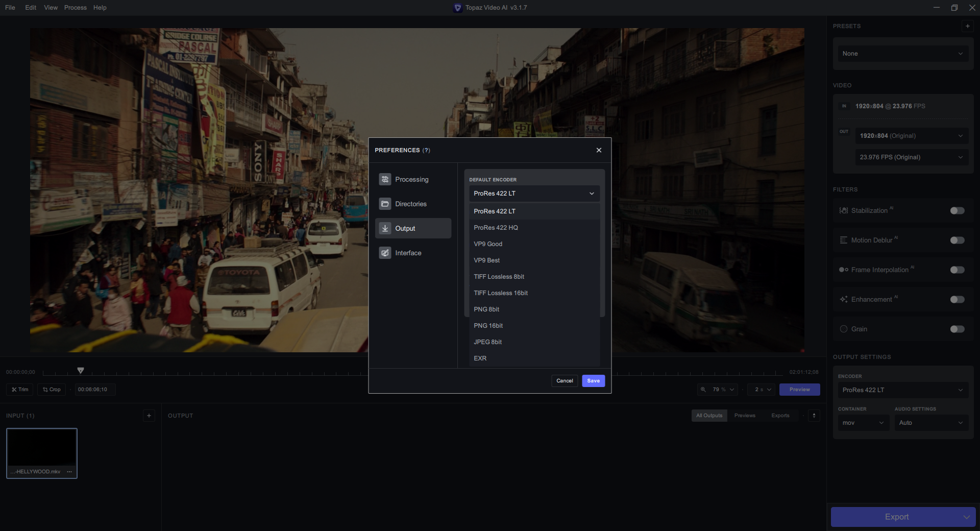Screen dimensions: 980x531
Task: Open the Interface preferences section
Action: pos(413,253)
